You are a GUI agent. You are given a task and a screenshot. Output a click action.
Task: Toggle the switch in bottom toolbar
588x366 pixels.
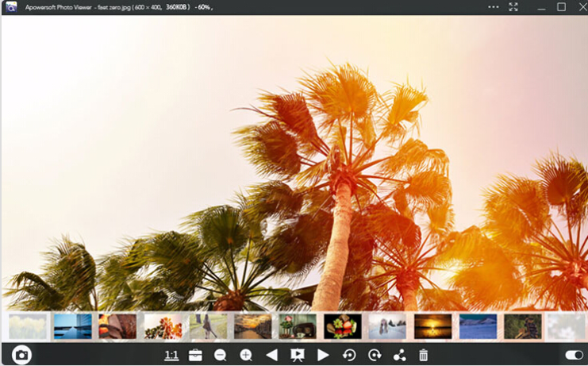(x=575, y=355)
